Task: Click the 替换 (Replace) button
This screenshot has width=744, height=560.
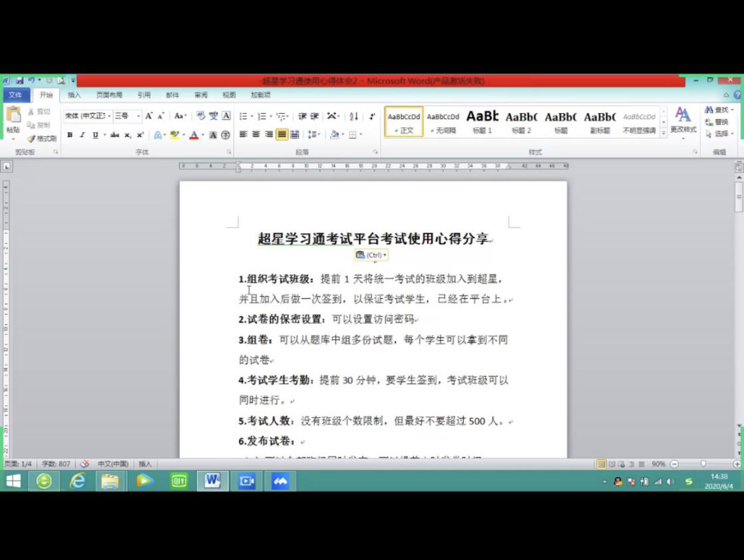Action: point(717,122)
